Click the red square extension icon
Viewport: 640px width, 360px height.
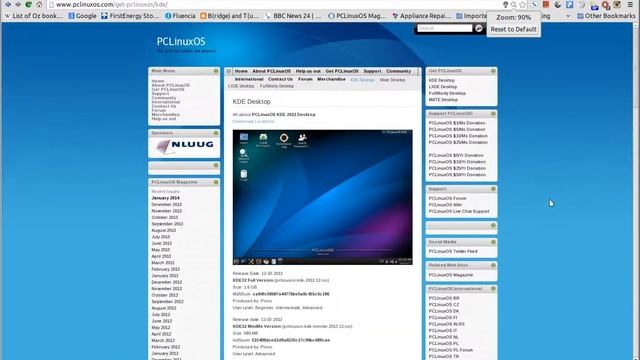tap(546, 4)
